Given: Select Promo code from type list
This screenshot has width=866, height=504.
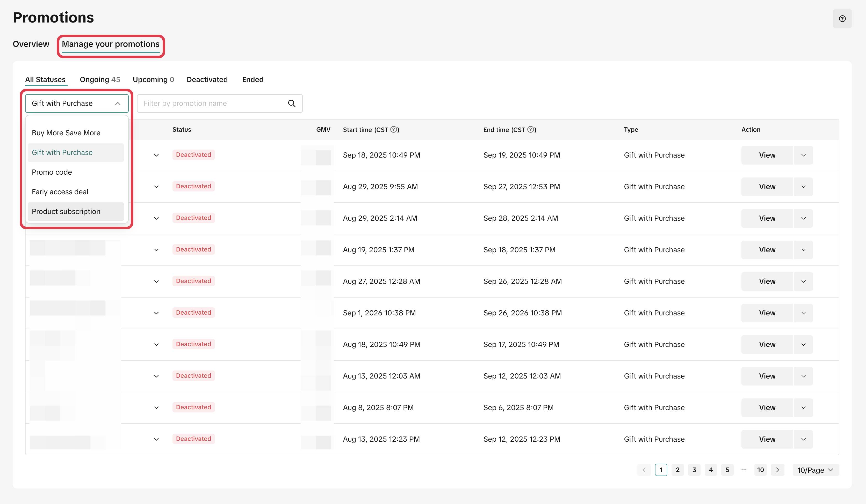Looking at the screenshot, I should tap(52, 172).
